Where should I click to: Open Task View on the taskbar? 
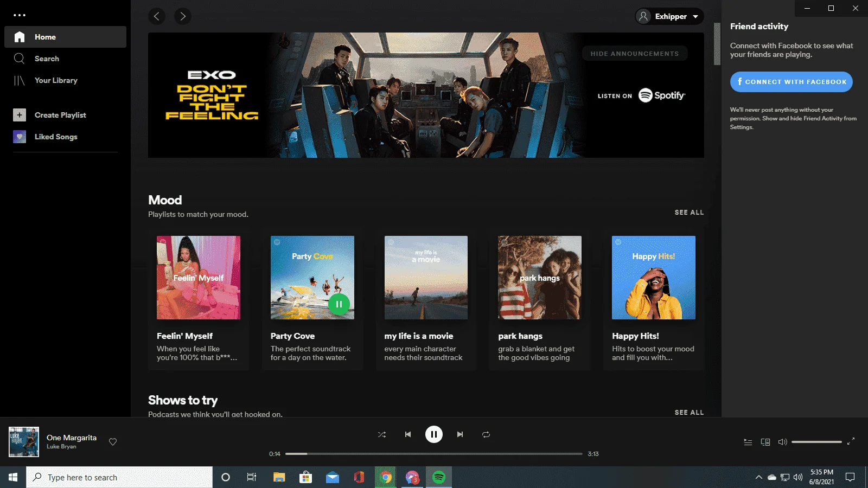coord(252,477)
